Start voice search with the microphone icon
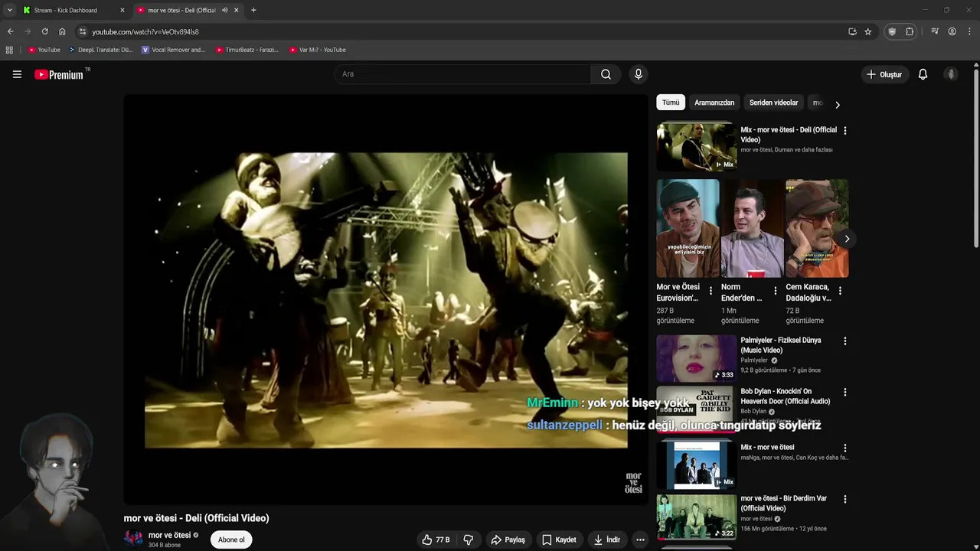The width and height of the screenshot is (980, 551). (638, 74)
